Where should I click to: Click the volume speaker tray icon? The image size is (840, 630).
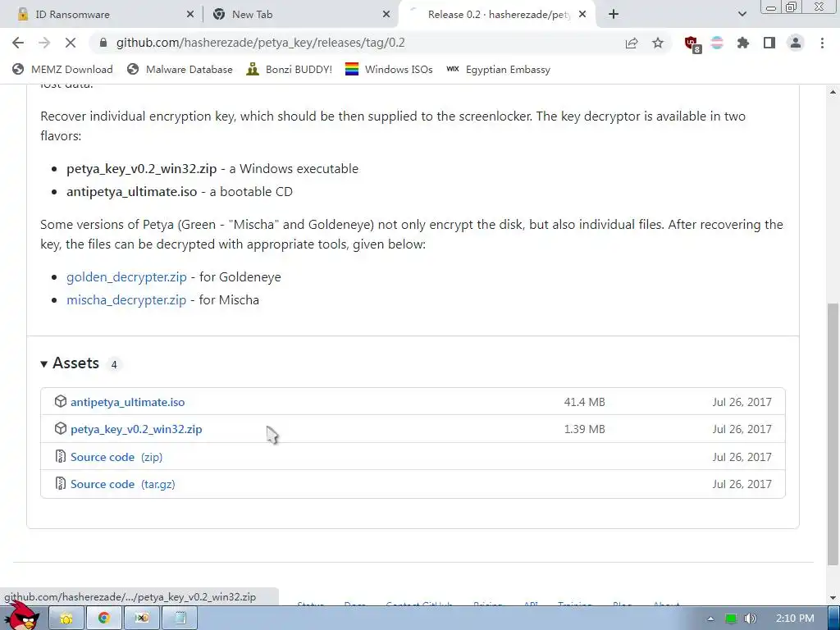click(751, 619)
